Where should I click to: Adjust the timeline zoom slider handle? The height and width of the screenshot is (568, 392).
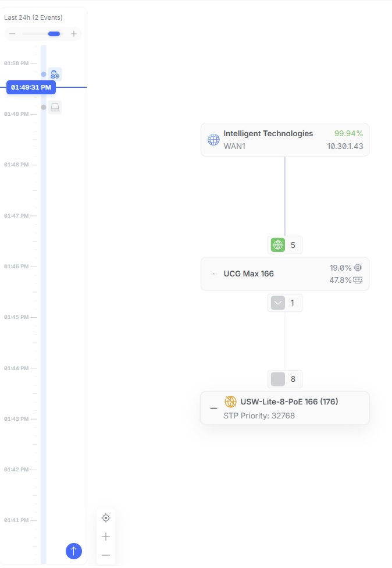point(54,34)
